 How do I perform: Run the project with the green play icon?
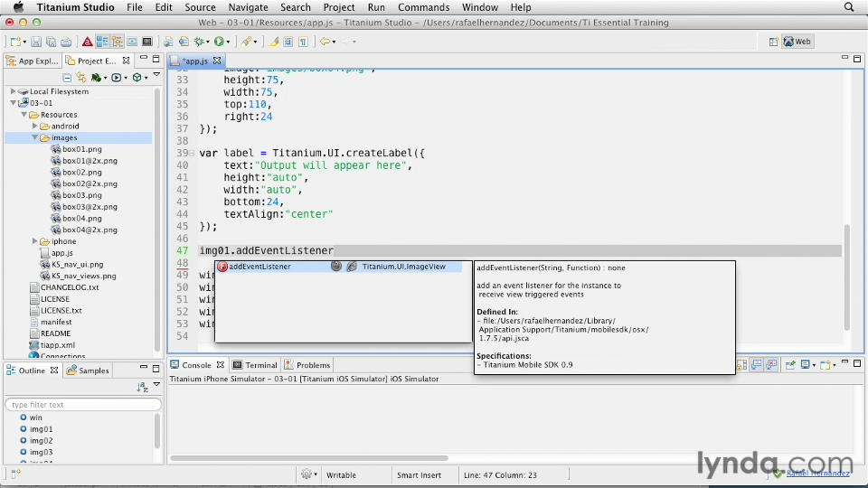pyautogui.click(x=219, y=42)
